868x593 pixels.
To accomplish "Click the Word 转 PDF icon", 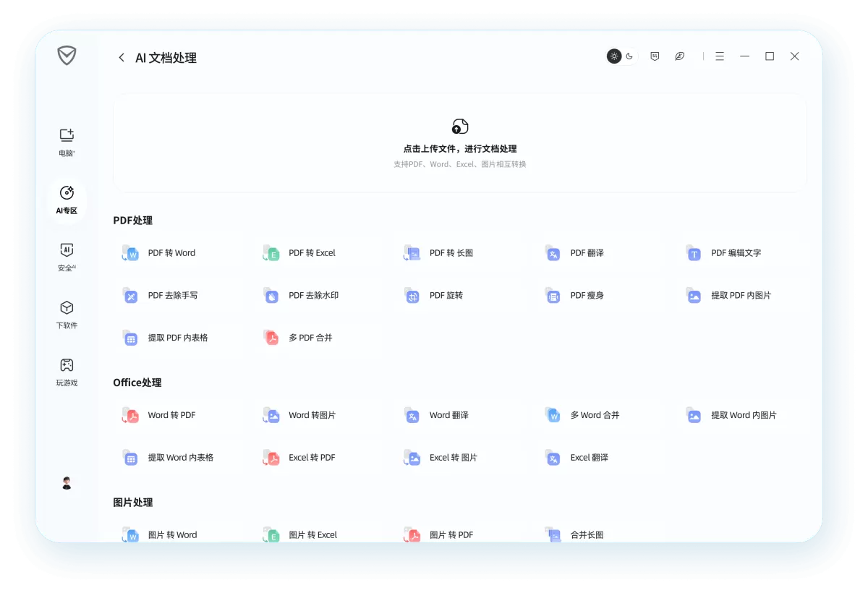I will tap(130, 415).
